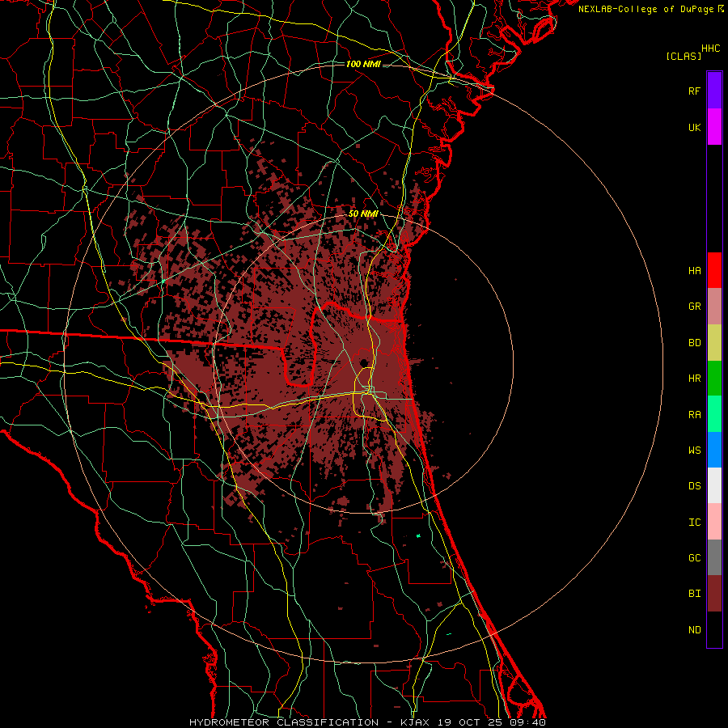This screenshot has height=728, width=728.
Task: Click the ND legend label
Action: [x=695, y=630]
